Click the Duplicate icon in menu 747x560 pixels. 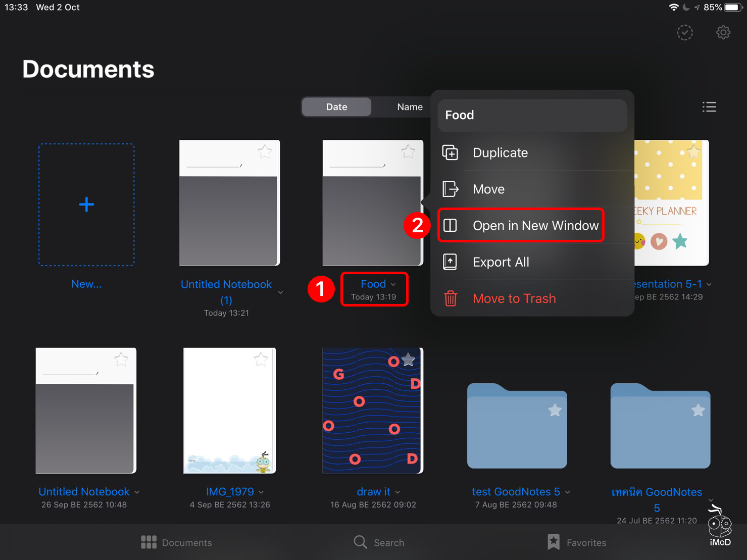pos(450,152)
